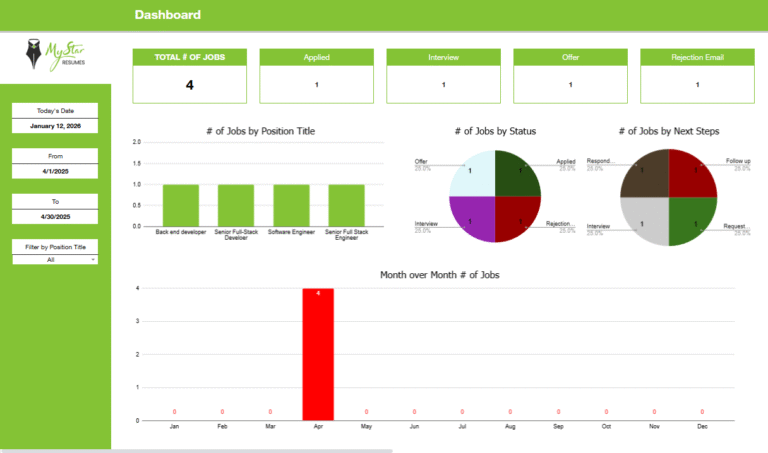
Task: Click the red April bar in monthly chart
Action: click(317, 353)
